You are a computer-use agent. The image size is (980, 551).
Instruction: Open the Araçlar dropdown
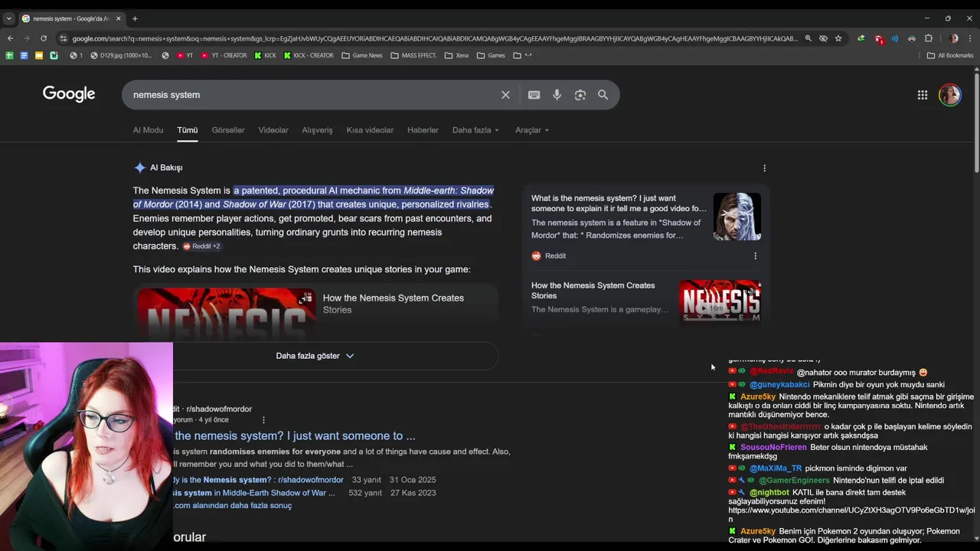pyautogui.click(x=532, y=130)
